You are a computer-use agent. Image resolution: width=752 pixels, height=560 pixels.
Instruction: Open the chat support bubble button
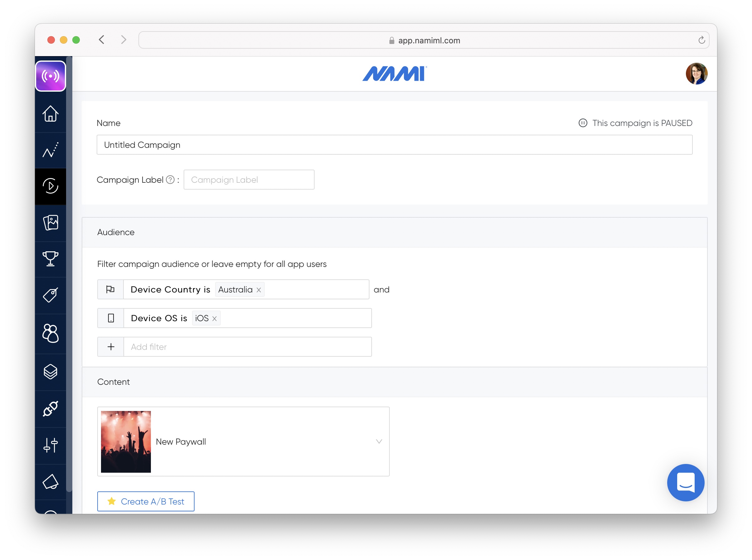point(685,482)
